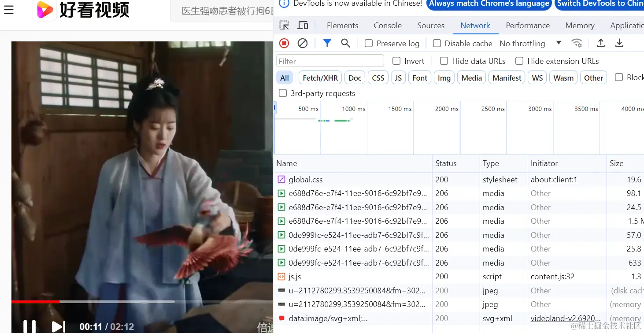Filter requests by JS
644x333 pixels.
pyautogui.click(x=398, y=78)
